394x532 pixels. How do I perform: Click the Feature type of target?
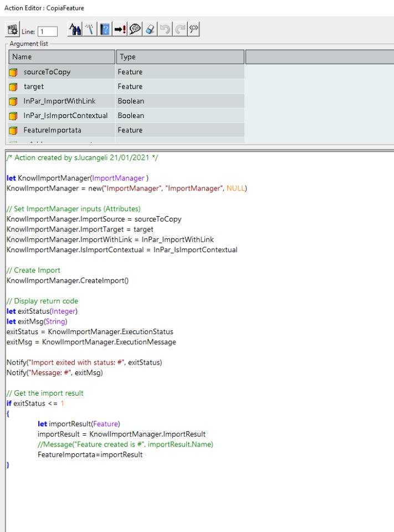click(130, 86)
